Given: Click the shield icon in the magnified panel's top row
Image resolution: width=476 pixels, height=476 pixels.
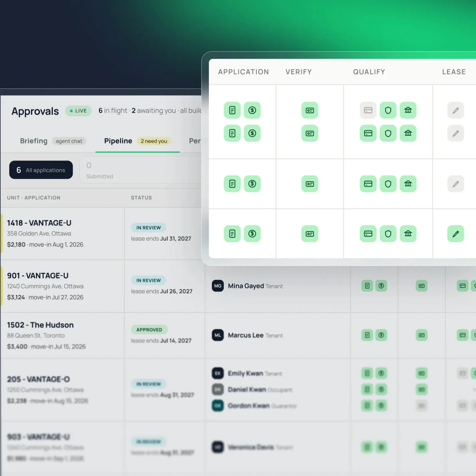Looking at the screenshot, I should (388, 110).
